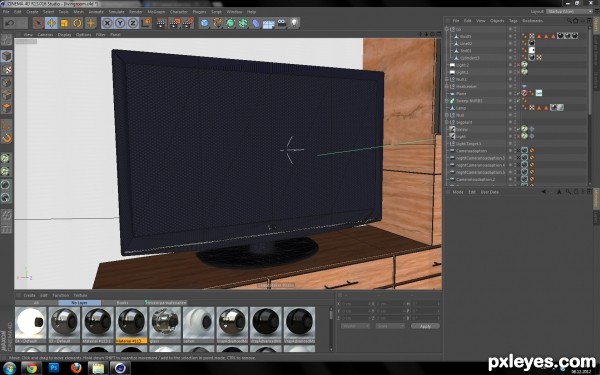Add a Cube primitive object

click(x=204, y=23)
